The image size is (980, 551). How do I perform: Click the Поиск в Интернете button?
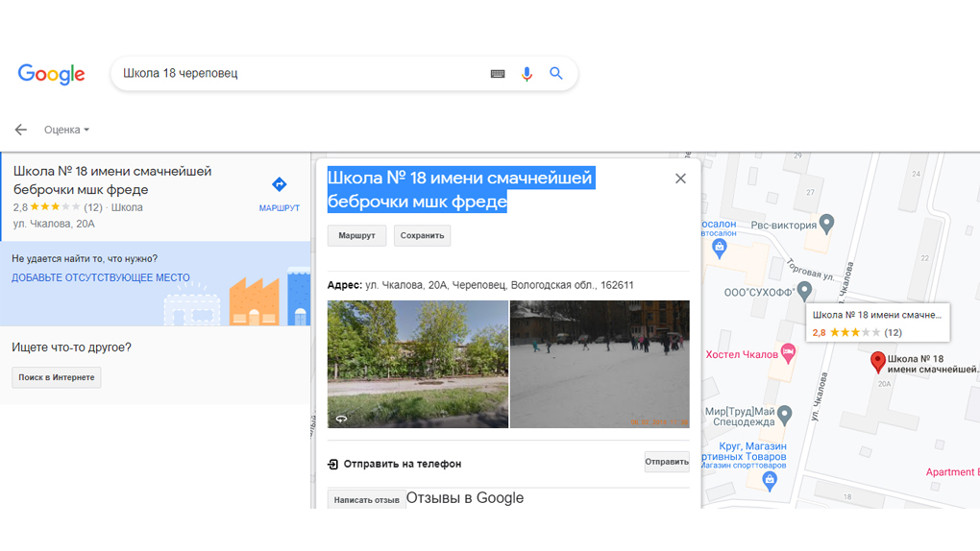[57, 377]
